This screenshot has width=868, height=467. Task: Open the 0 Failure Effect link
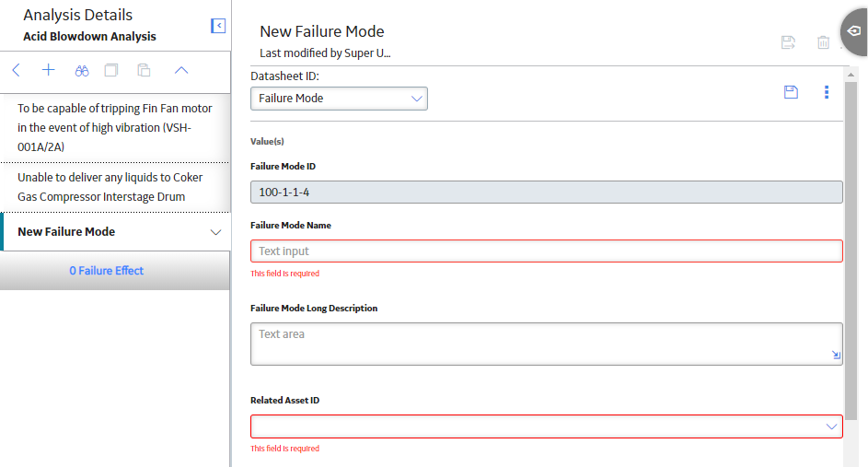(x=106, y=270)
